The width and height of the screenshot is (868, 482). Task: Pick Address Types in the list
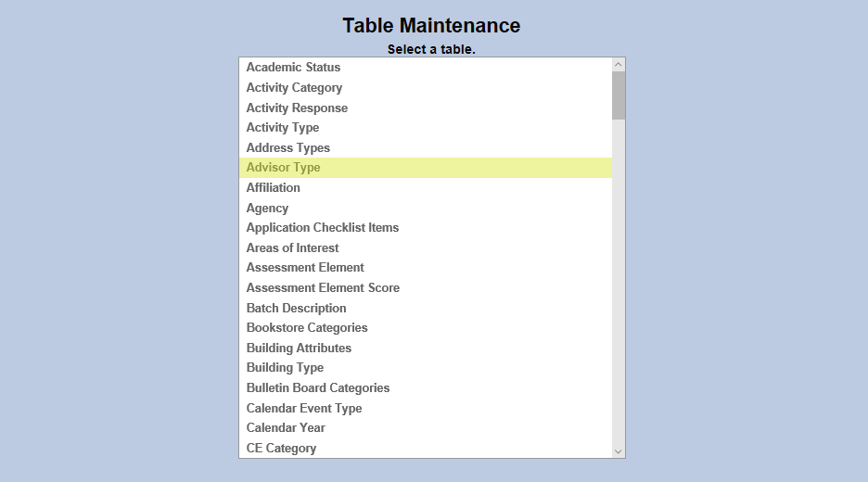pyautogui.click(x=288, y=148)
